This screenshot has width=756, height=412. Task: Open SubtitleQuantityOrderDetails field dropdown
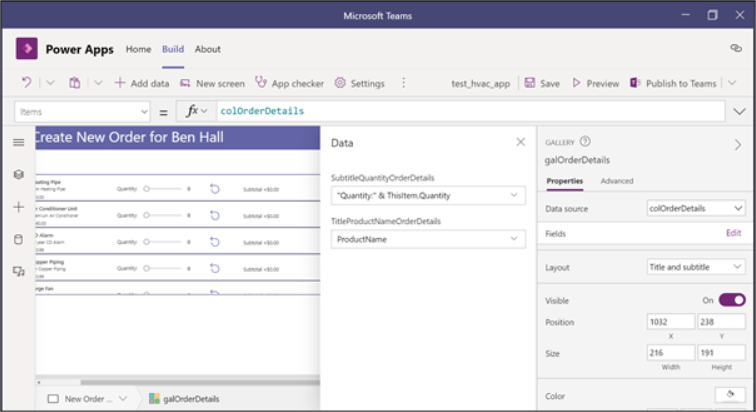tap(428, 195)
